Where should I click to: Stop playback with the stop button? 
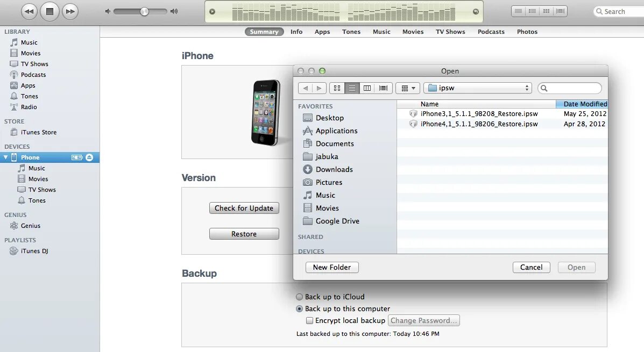[49, 11]
